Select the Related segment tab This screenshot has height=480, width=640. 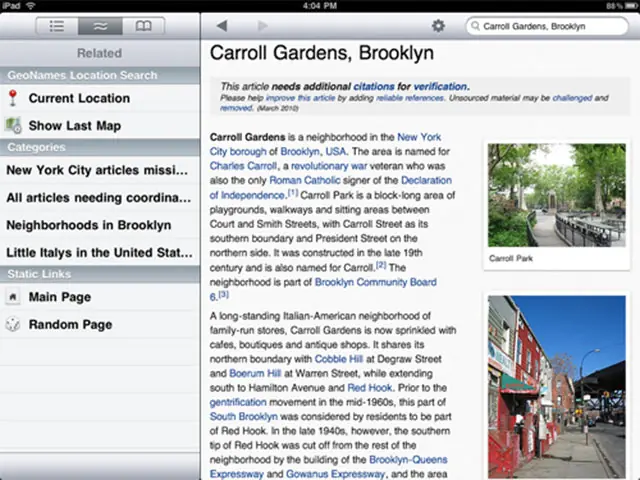pos(100,26)
